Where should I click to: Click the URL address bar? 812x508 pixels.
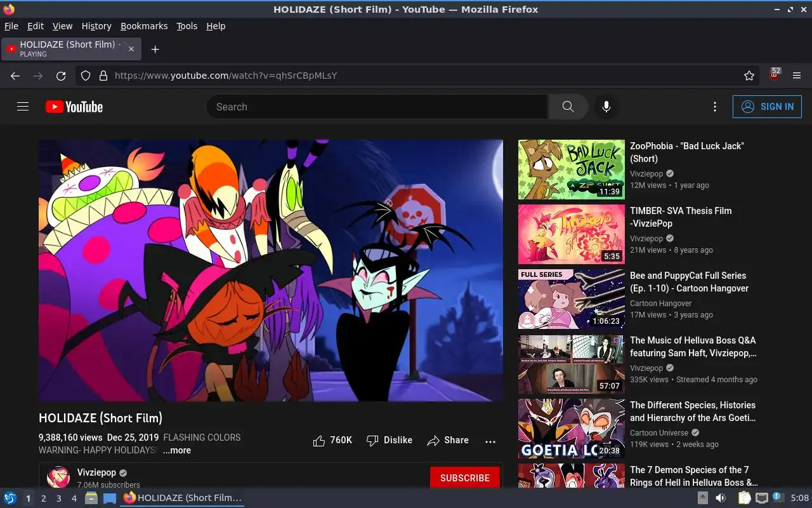419,76
